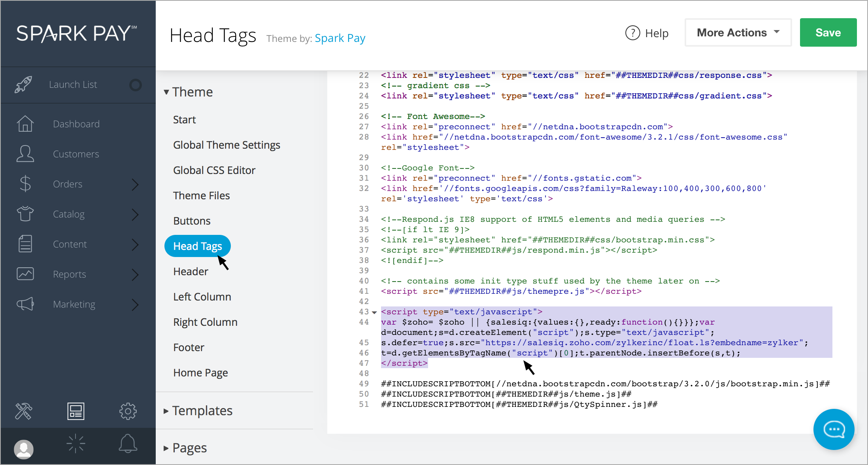Click line 43 script type code
This screenshot has height=465, width=868.
click(462, 312)
